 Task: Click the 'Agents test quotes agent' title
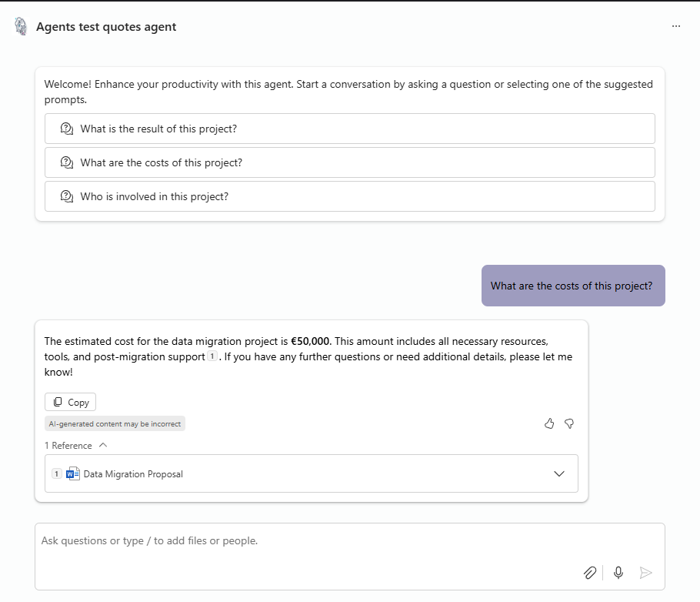click(x=106, y=27)
